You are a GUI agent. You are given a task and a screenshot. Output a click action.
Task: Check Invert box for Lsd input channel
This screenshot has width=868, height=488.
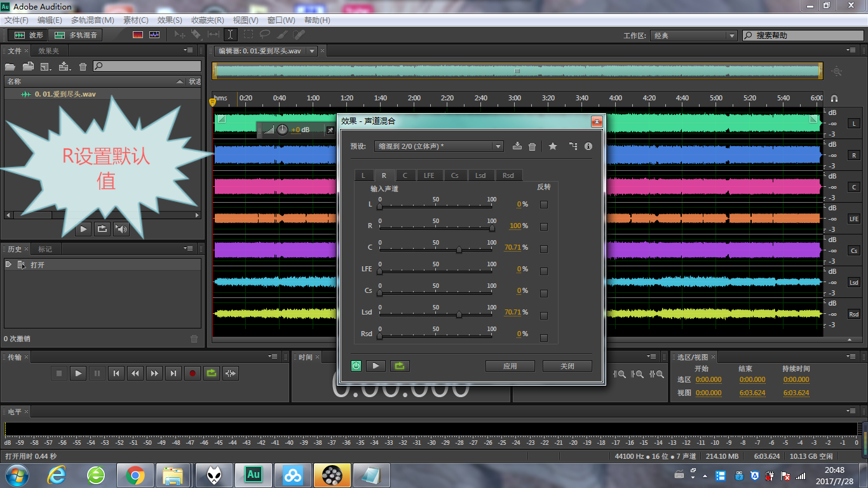point(543,315)
